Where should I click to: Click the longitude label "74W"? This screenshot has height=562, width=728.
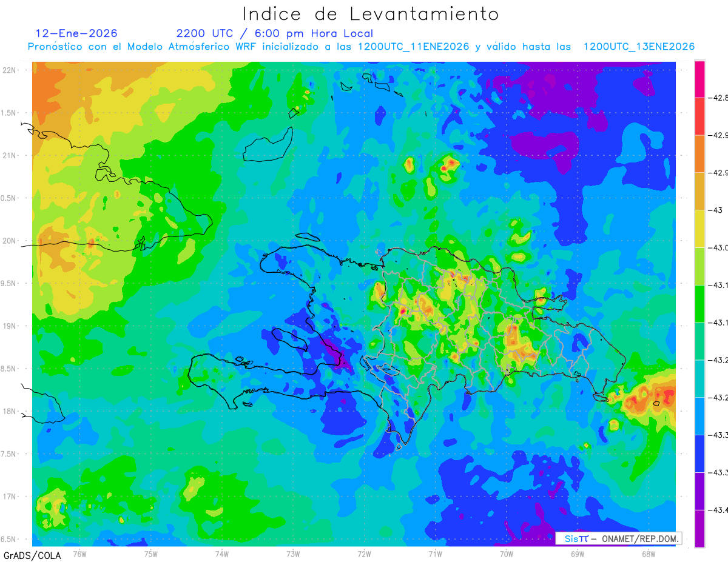222,554
